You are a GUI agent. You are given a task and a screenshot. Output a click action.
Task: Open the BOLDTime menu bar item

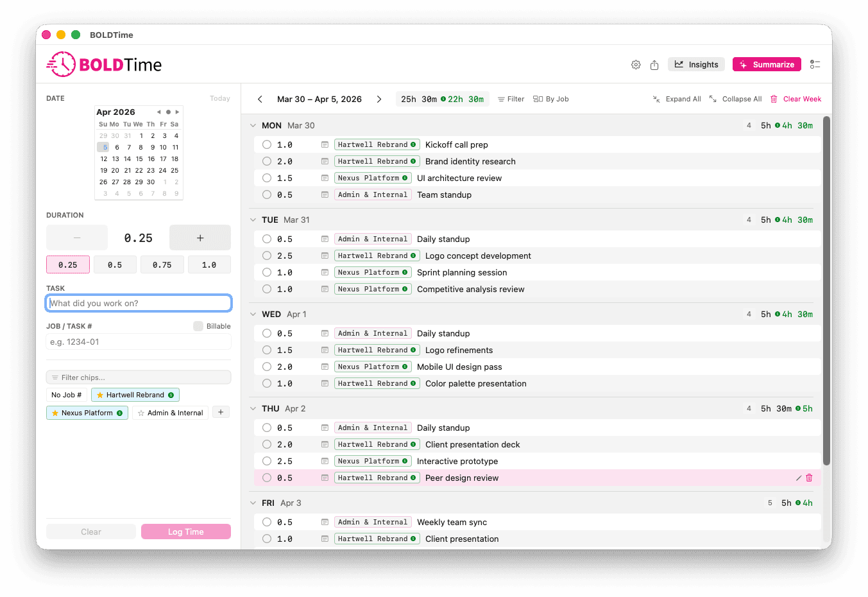coord(112,35)
